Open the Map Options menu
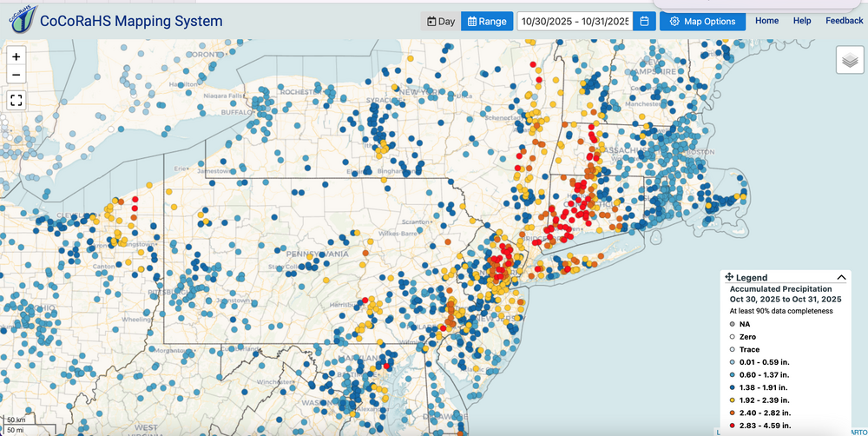 pyautogui.click(x=702, y=21)
